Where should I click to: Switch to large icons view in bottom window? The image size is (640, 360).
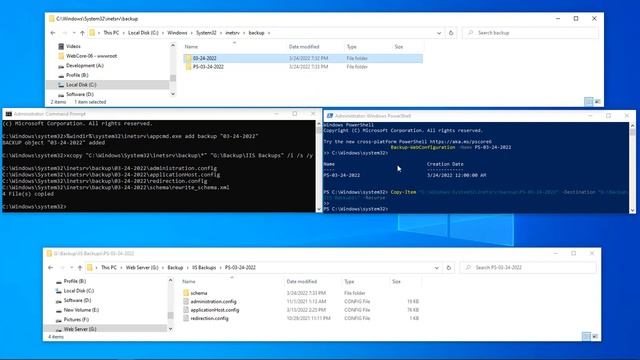tap(595, 336)
